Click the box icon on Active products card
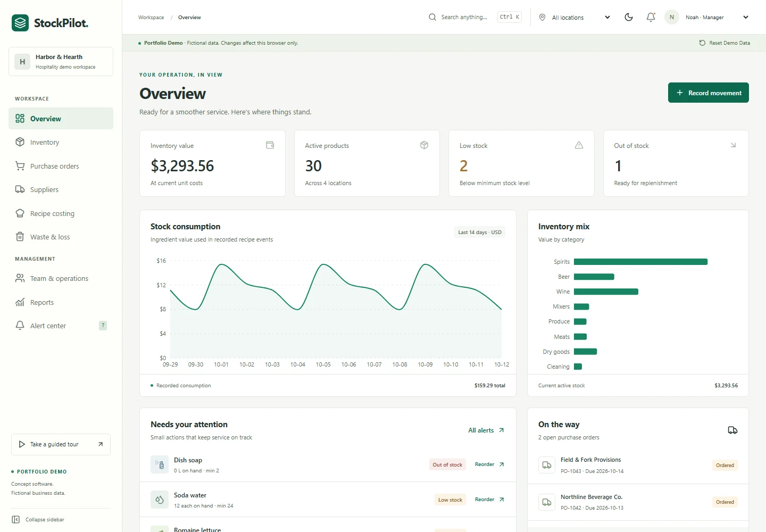 point(424,145)
